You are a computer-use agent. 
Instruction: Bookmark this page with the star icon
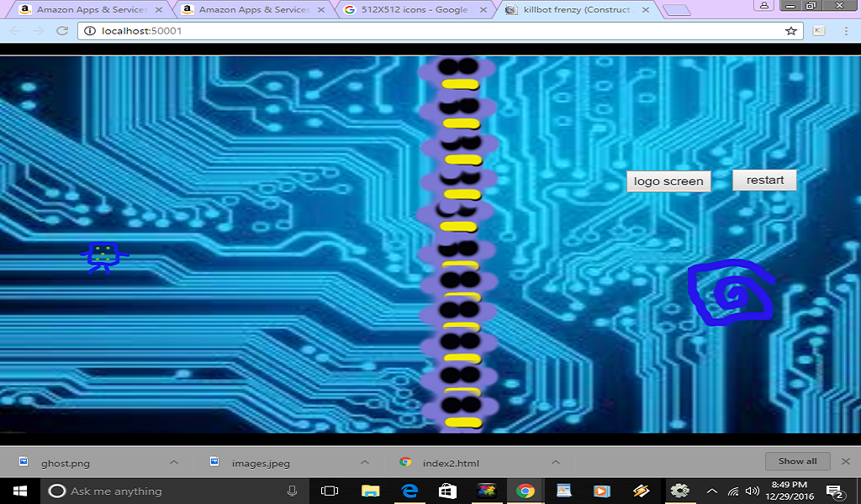coord(790,31)
